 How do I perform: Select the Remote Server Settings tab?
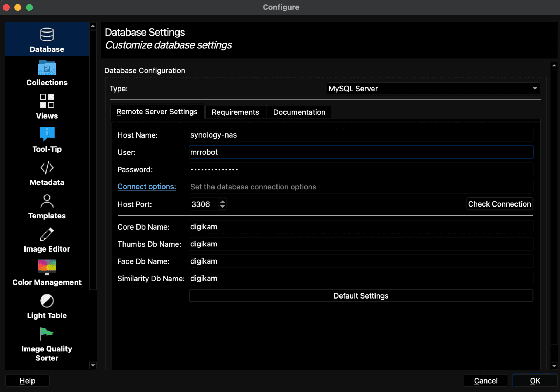point(157,112)
